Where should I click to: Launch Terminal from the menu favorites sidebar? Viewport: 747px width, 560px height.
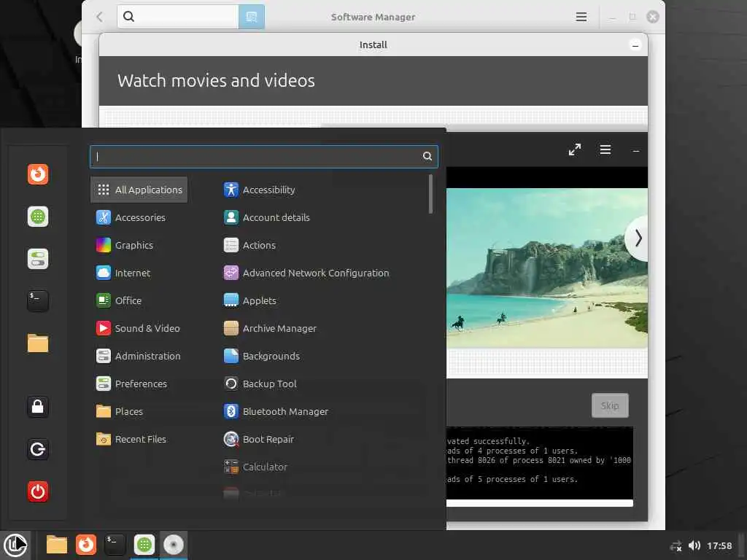[38, 301]
